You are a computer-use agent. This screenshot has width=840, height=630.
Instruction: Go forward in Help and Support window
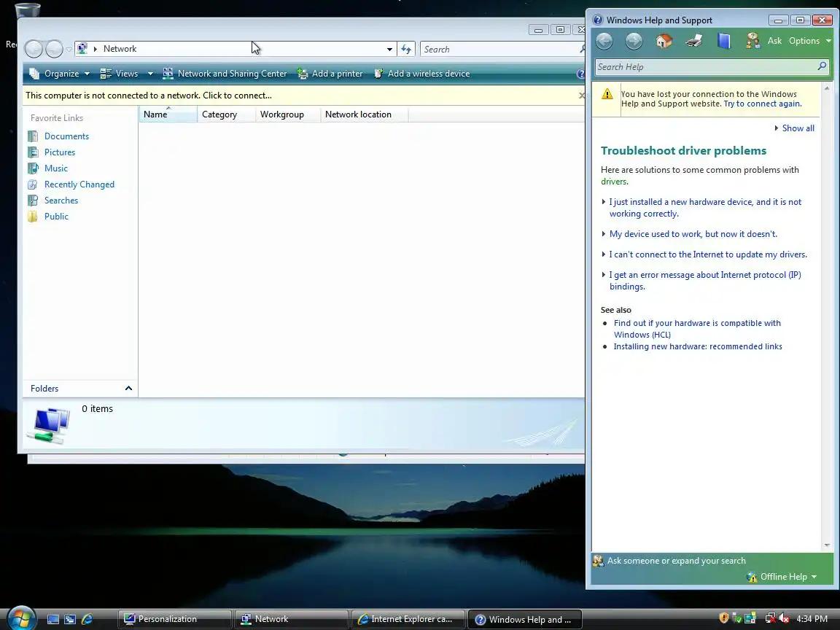tap(634, 42)
